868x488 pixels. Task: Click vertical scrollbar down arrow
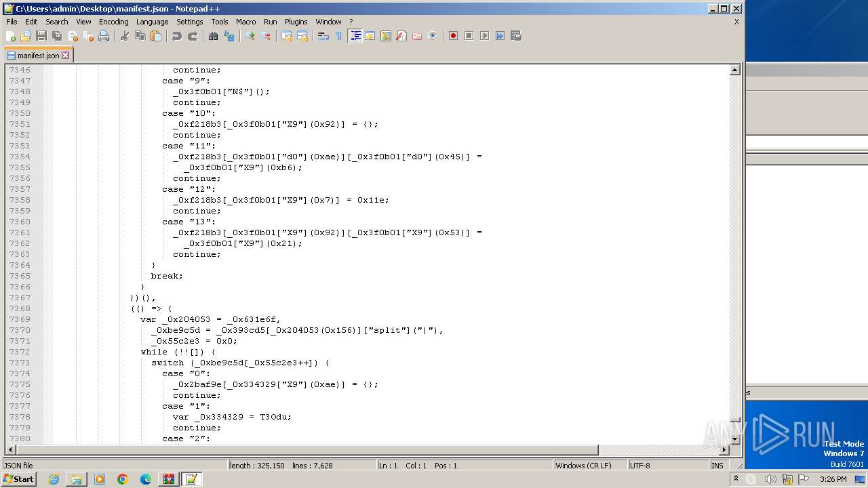(x=735, y=439)
